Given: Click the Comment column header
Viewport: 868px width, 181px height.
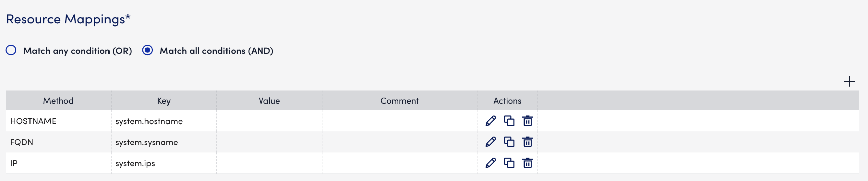Looking at the screenshot, I should [x=399, y=101].
